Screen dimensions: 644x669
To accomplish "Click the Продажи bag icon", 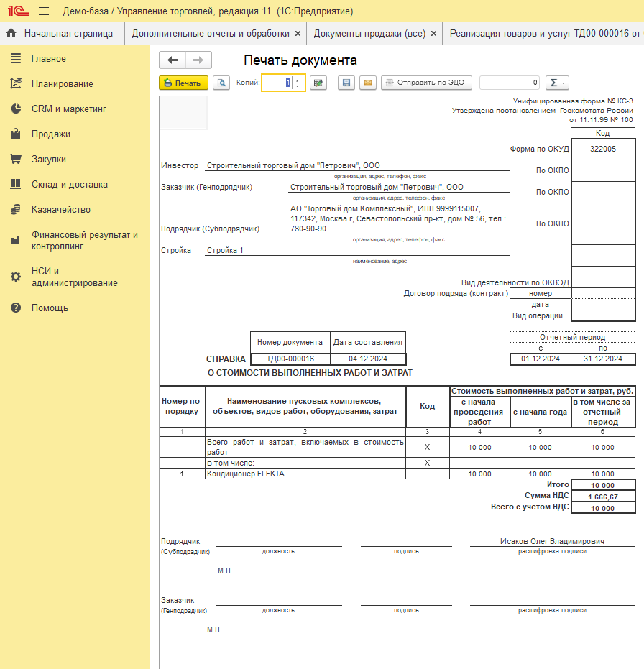I will (16, 134).
